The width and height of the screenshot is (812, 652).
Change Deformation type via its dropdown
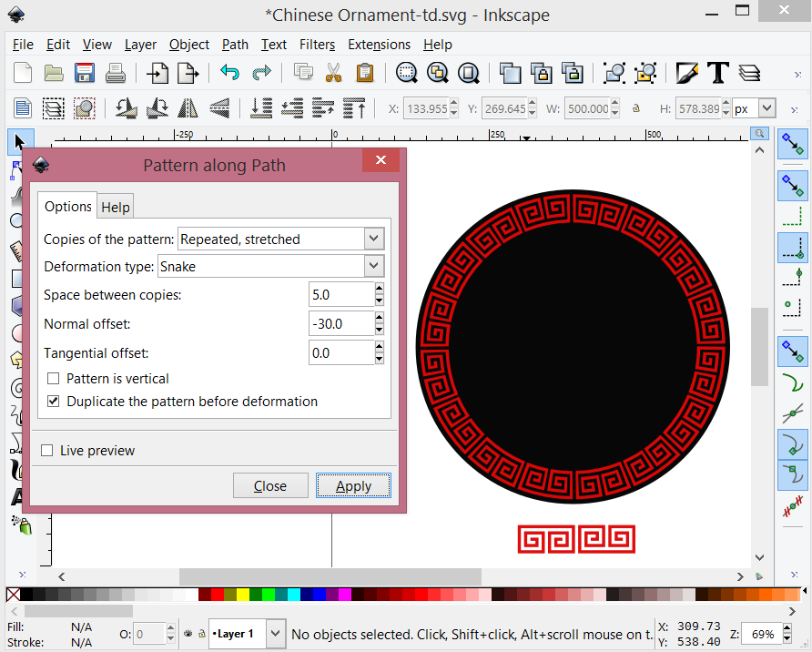(x=371, y=265)
